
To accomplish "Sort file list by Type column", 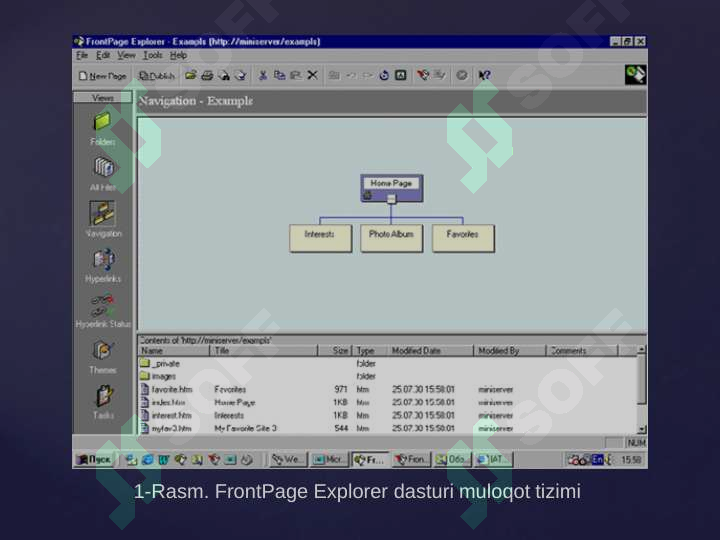I will (370, 351).
